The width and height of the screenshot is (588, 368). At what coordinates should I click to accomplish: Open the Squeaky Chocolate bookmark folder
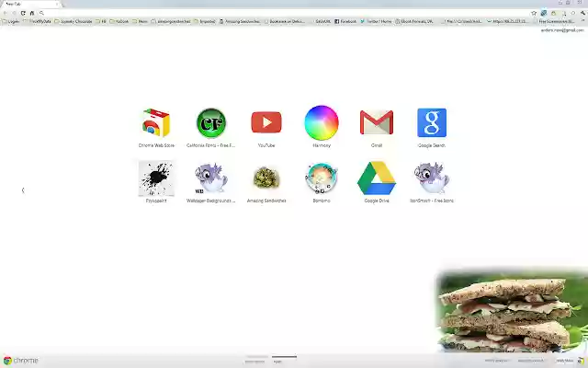click(x=73, y=21)
